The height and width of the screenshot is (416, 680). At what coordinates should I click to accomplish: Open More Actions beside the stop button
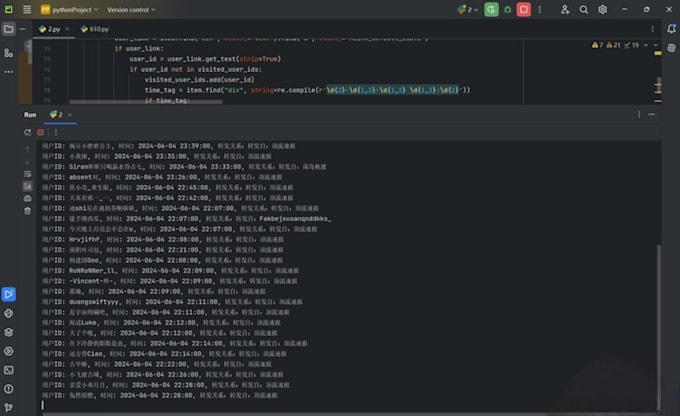click(x=540, y=10)
